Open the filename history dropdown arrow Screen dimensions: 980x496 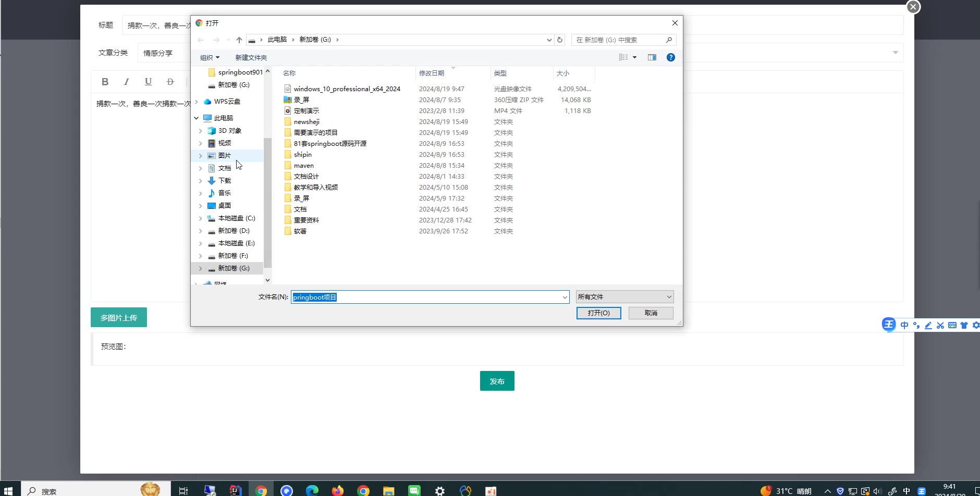pyautogui.click(x=565, y=297)
